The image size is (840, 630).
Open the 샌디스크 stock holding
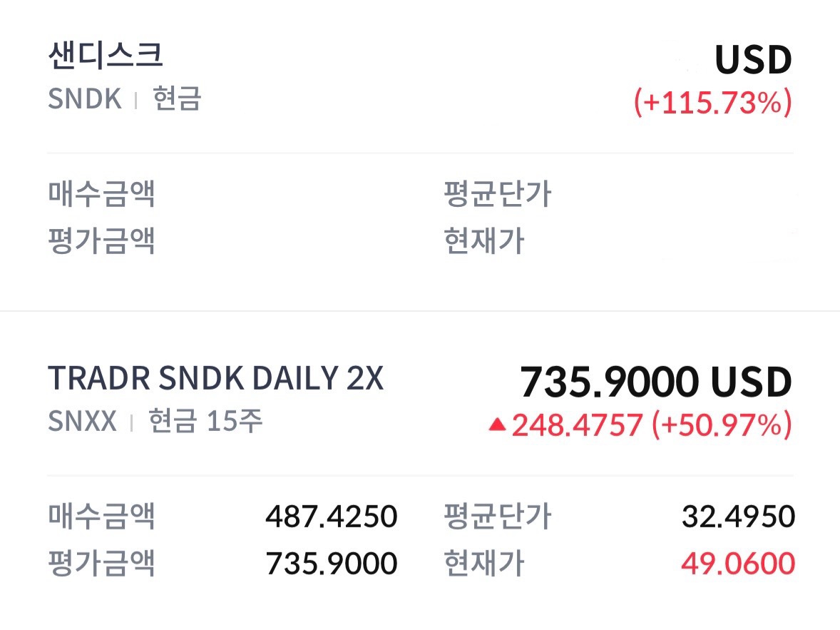click(106, 56)
